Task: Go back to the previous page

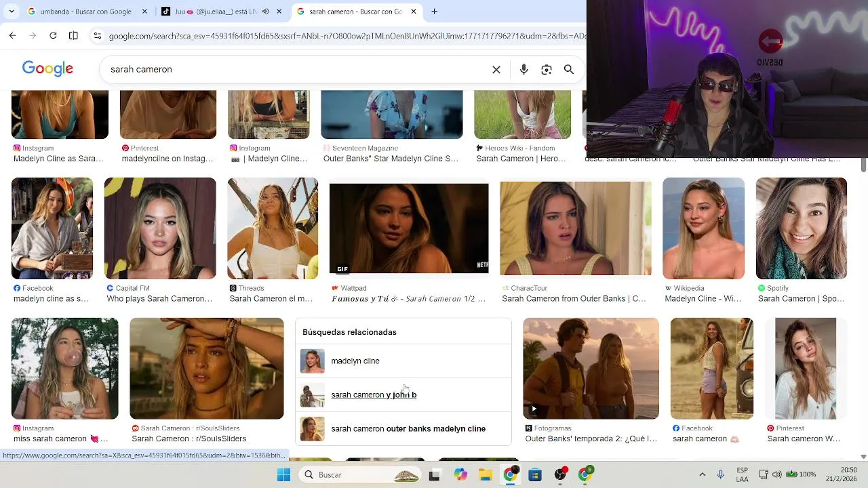Action: [12, 35]
